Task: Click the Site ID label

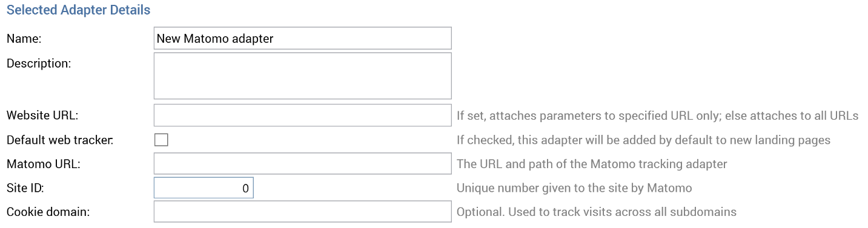Action: coord(25,187)
